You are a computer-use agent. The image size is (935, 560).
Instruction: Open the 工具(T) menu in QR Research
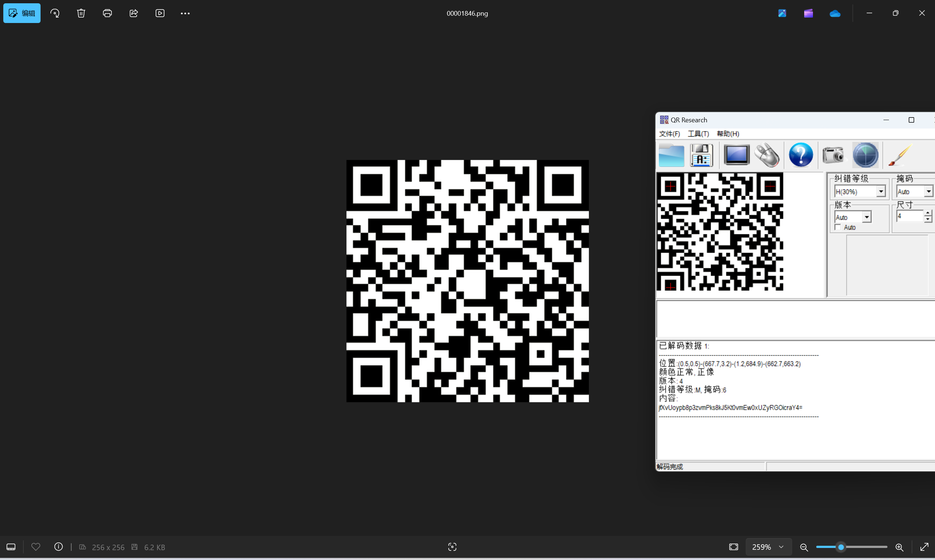(698, 134)
